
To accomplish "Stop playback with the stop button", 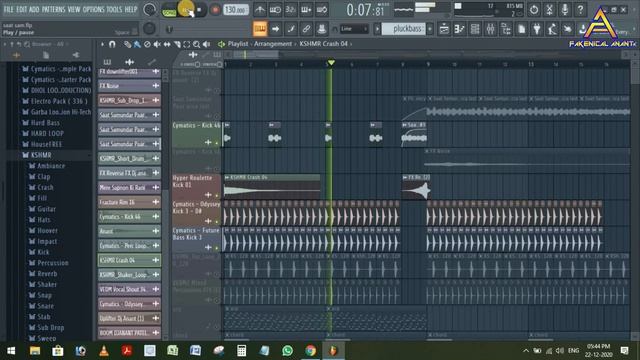I will click(x=199, y=9).
